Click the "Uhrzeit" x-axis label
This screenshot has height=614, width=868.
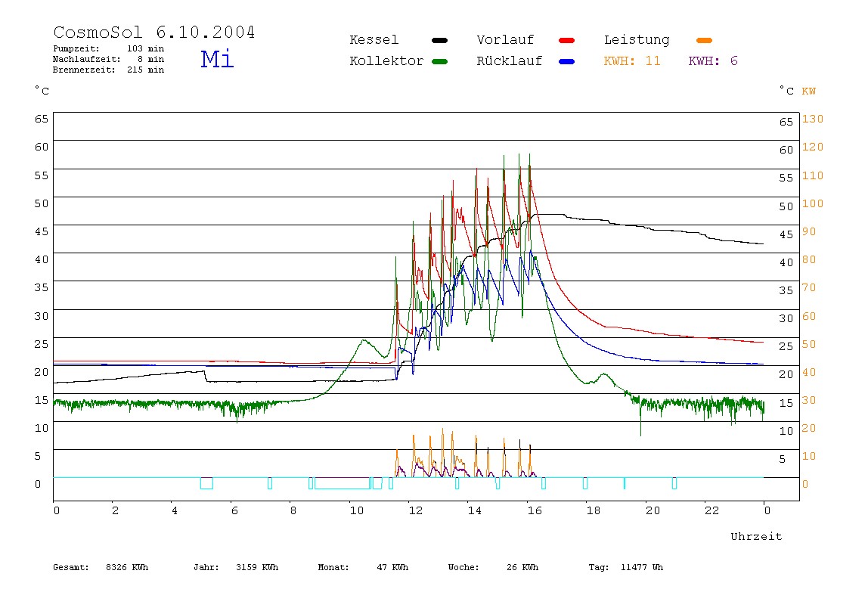coord(756,536)
